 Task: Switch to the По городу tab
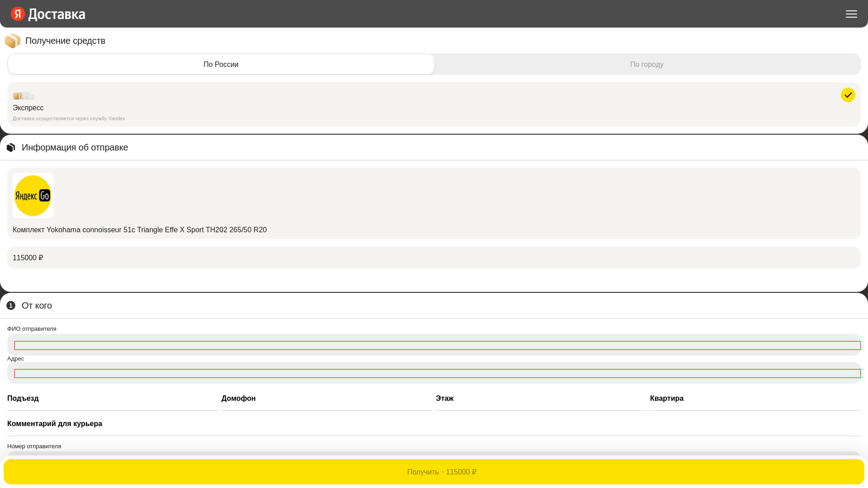[647, 64]
